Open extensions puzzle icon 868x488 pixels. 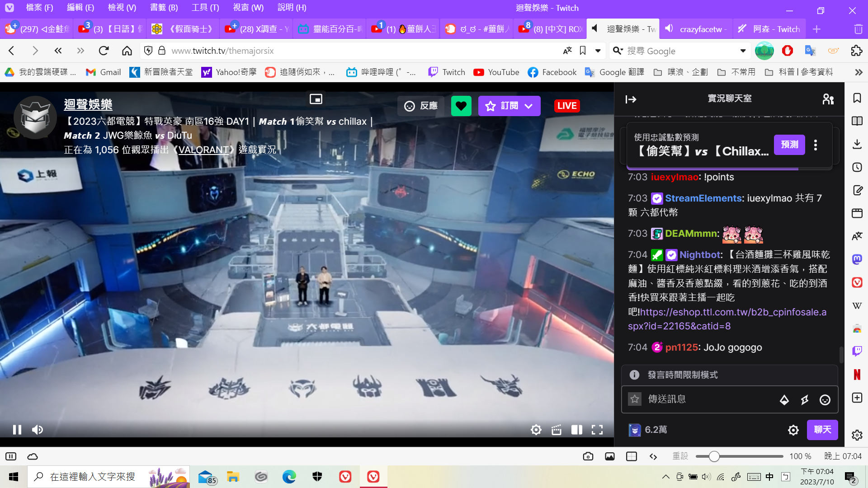point(856,51)
